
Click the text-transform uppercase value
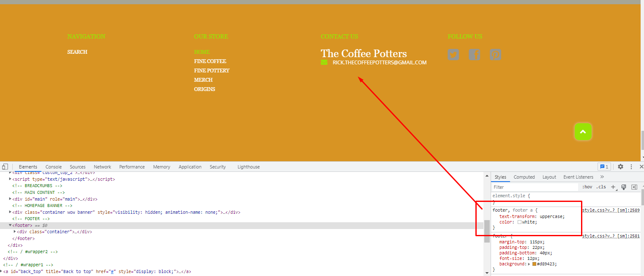click(x=552, y=216)
